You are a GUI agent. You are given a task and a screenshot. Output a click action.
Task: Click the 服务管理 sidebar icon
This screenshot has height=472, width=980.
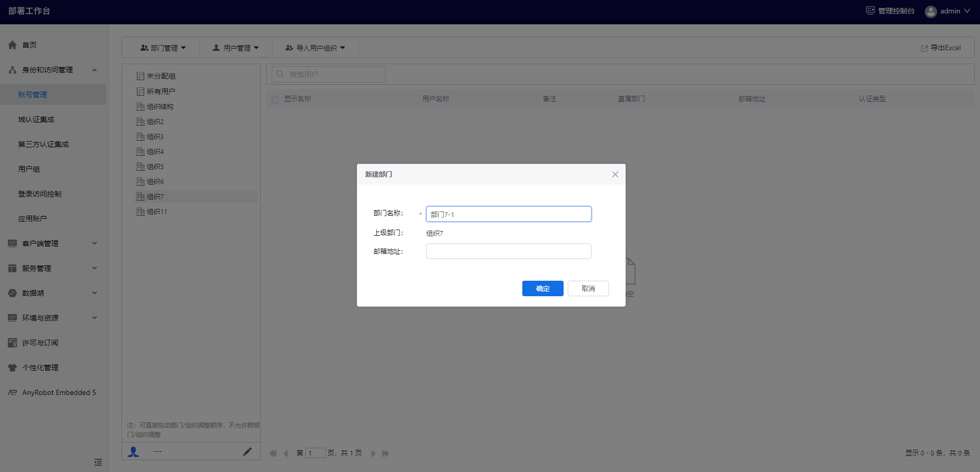[x=12, y=268]
